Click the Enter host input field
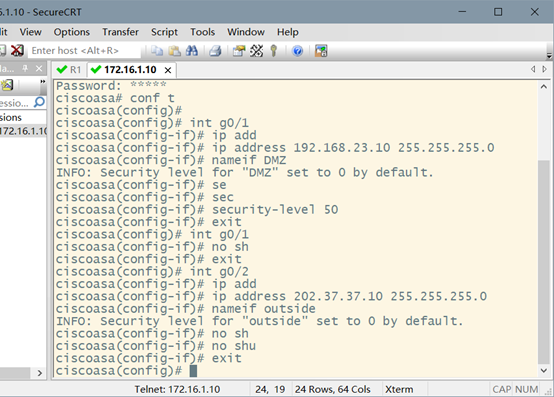Screen dimensions: 554x397 coord(85,51)
